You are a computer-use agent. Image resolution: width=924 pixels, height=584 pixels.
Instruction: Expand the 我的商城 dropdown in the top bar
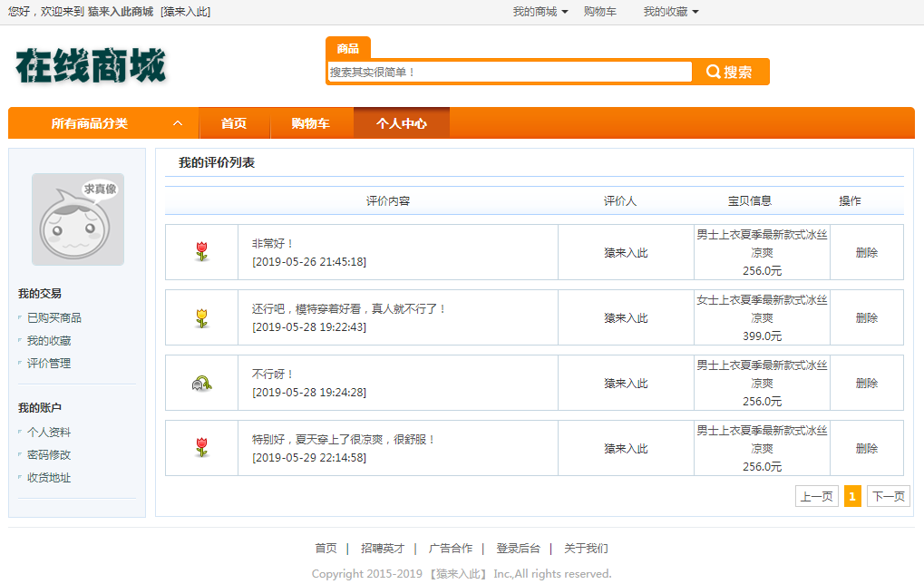click(x=540, y=12)
